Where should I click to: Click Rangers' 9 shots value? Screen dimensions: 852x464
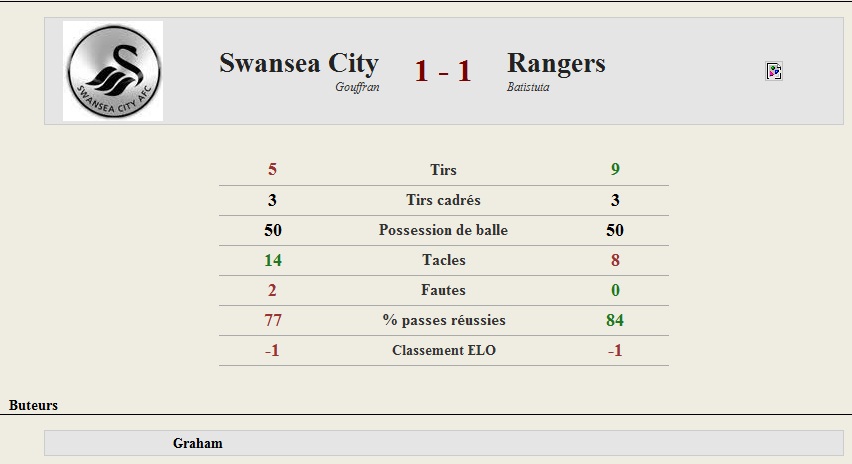[x=615, y=169]
